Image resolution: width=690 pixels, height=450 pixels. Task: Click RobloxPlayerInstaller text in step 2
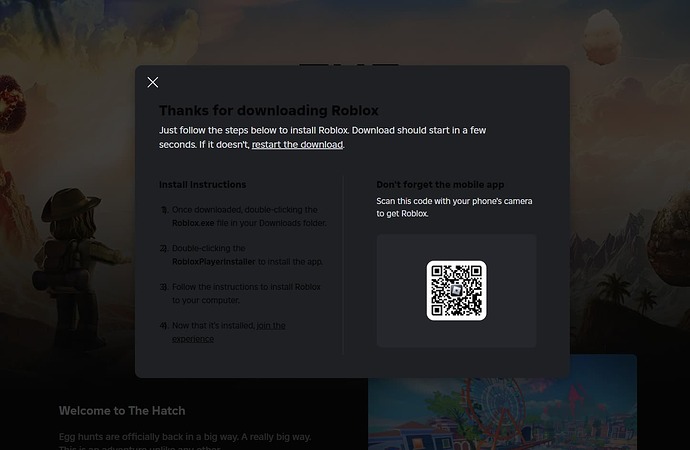pos(213,262)
